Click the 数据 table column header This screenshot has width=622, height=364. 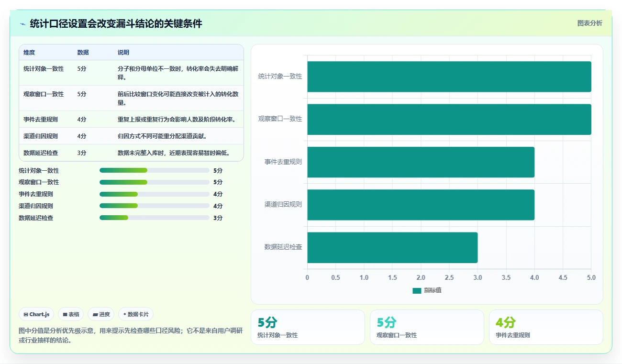coord(83,53)
